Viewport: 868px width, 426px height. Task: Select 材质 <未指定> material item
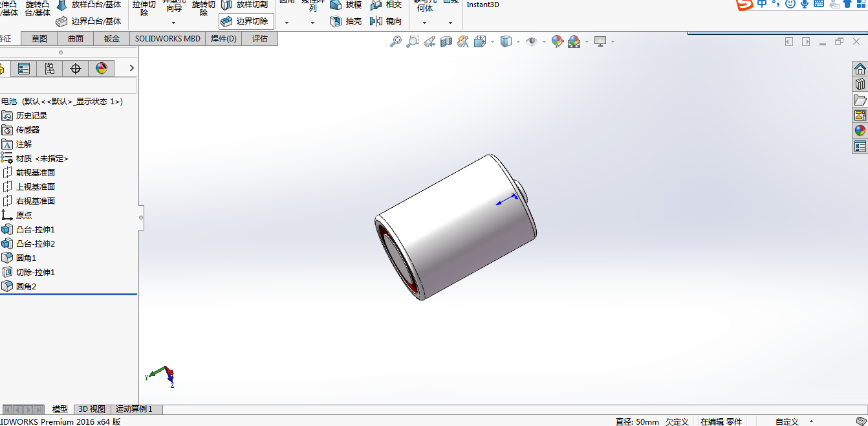pyautogui.click(x=35, y=159)
